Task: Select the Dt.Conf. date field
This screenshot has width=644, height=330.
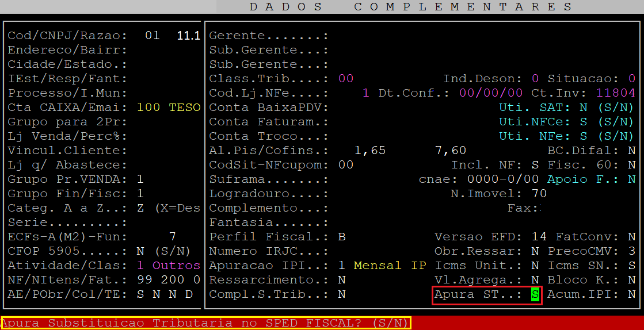Action: tap(491, 93)
